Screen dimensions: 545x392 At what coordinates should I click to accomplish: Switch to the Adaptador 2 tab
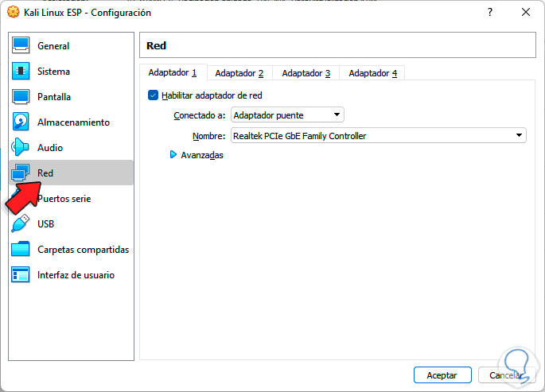click(x=239, y=73)
